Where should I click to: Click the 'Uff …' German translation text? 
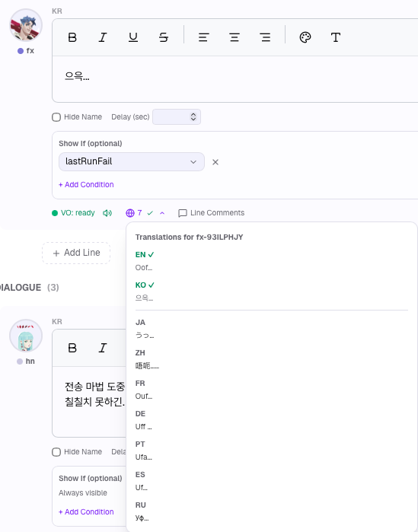pos(143,427)
